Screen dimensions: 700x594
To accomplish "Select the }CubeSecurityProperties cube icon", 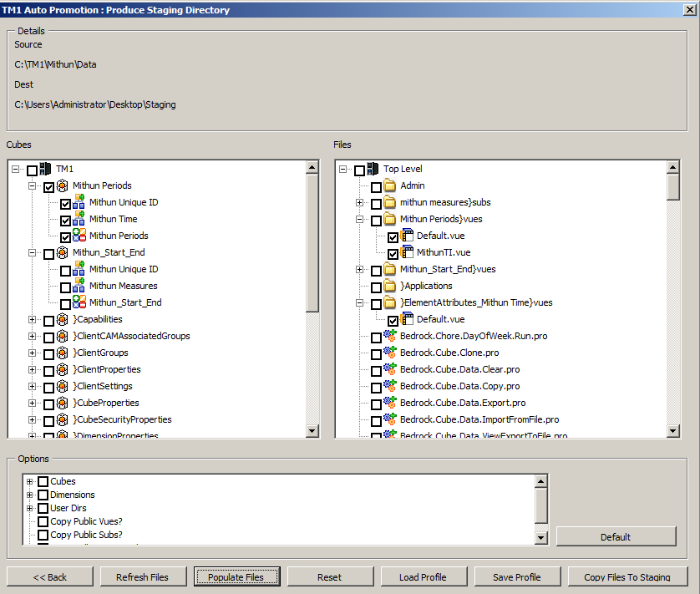I will pos(63,420).
